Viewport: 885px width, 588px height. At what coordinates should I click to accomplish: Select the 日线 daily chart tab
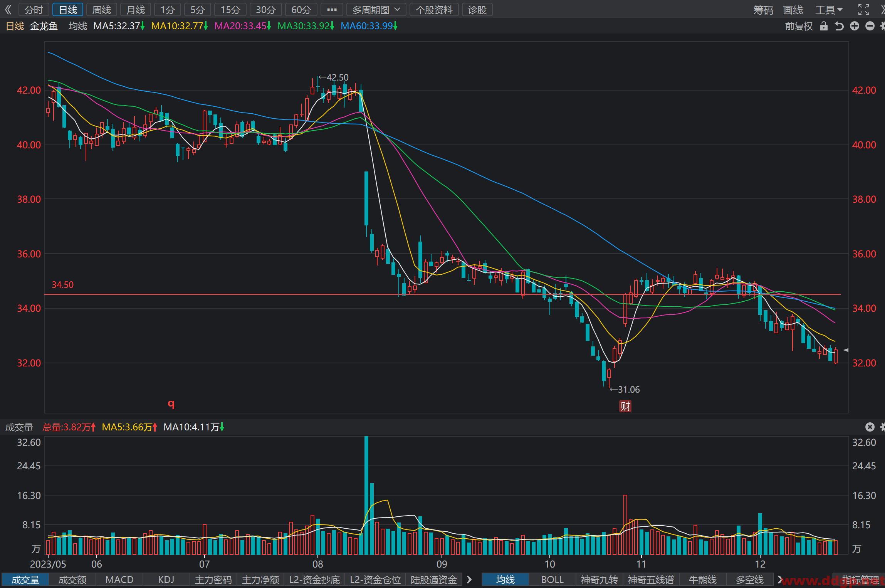tap(68, 10)
